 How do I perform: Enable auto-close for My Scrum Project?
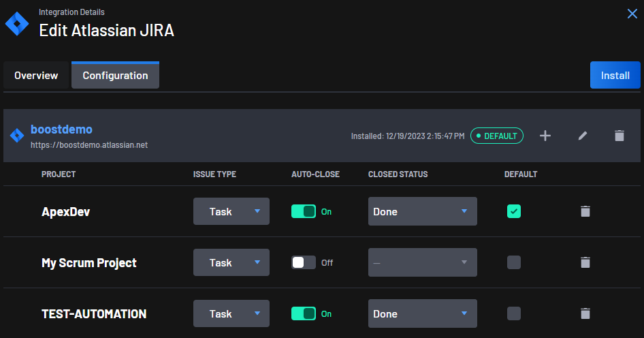pyautogui.click(x=304, y=262)
